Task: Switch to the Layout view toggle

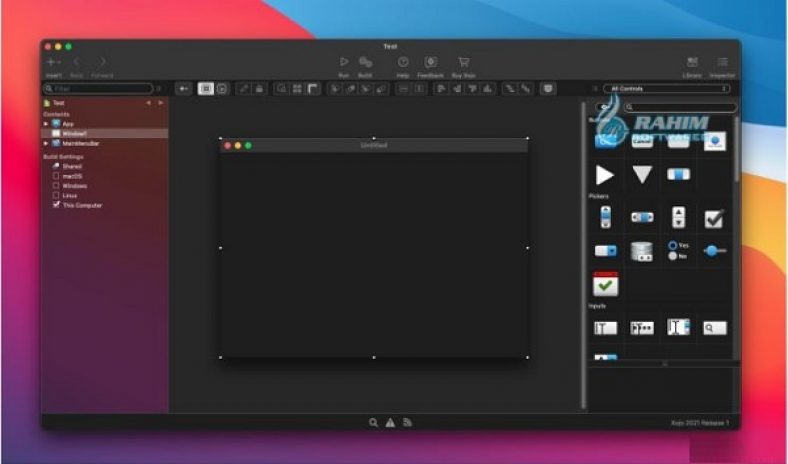Action: click(x=206, y=89)
